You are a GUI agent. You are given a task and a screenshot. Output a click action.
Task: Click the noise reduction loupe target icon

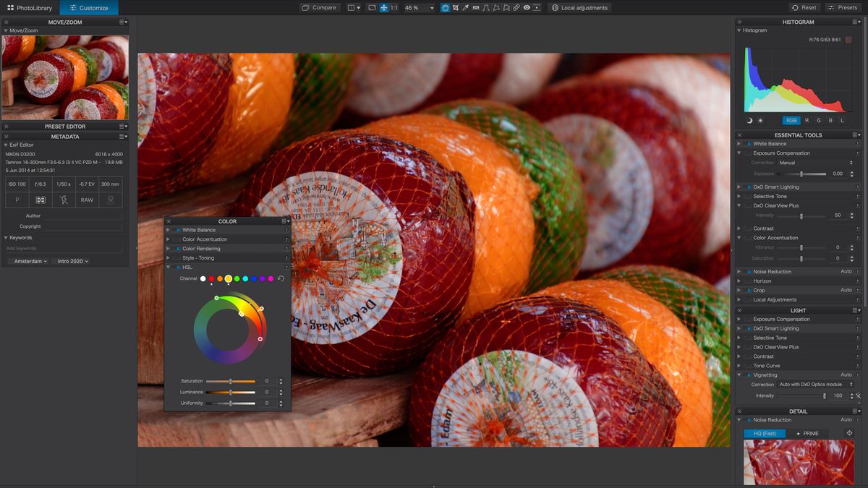pyautogui.click(x=850, y=433)
